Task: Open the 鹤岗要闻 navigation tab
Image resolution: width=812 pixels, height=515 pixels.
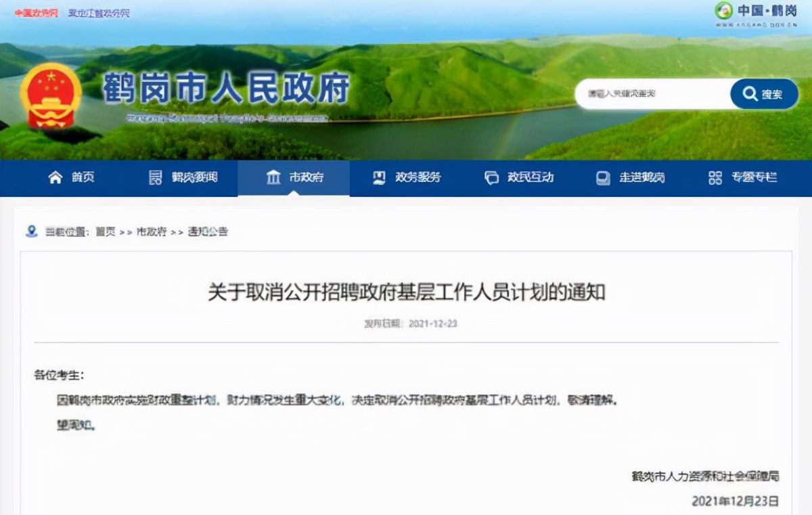Action: 183,178
